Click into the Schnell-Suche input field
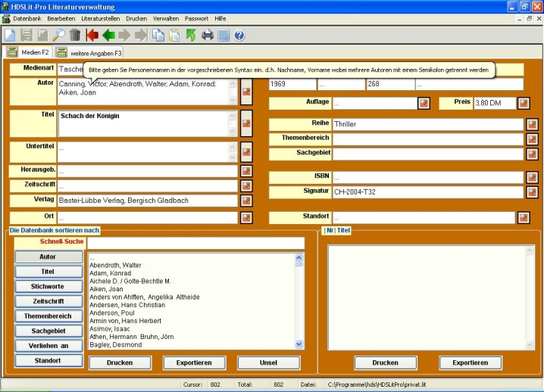The image size is (544, 392). tap(195, 243)
